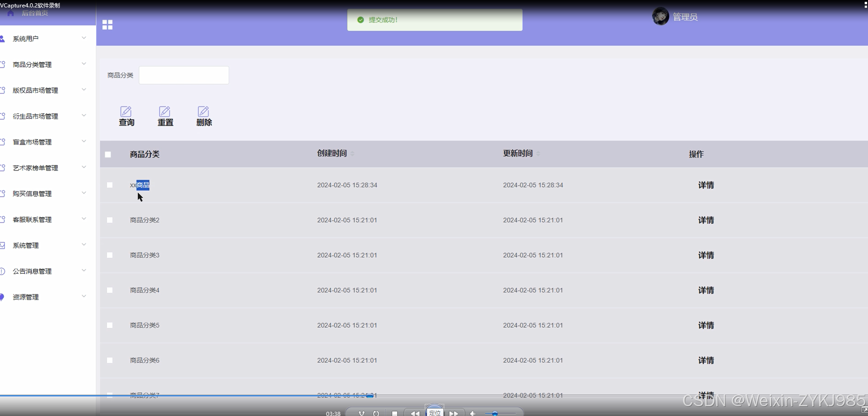Expand the 商品分类管理 chevron
This screenshot has width=868, height=416.
pos(84,64)
